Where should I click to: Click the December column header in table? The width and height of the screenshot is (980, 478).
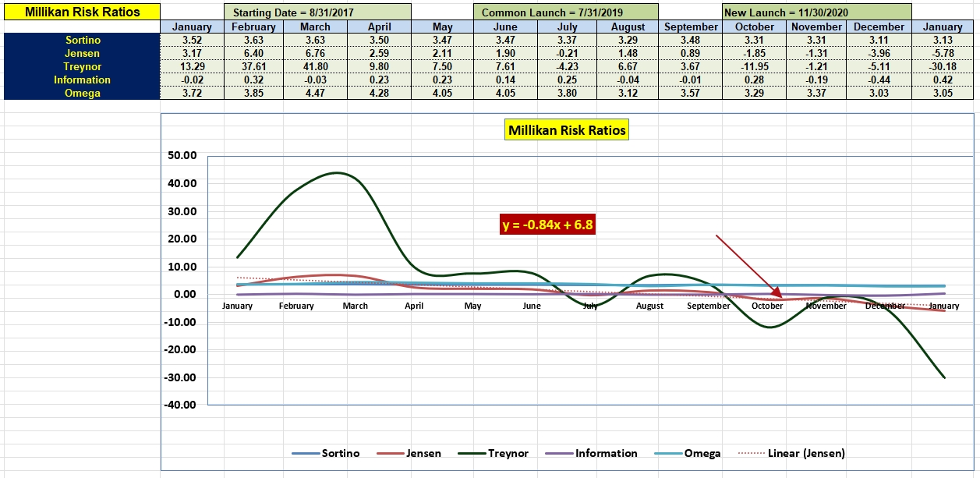880,27
